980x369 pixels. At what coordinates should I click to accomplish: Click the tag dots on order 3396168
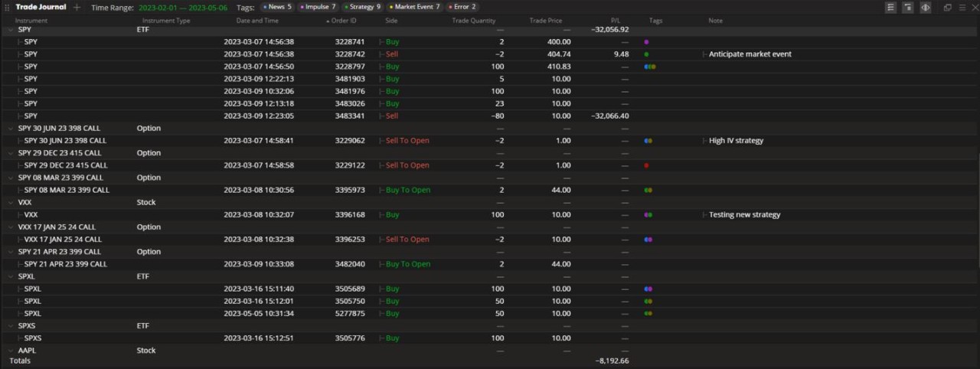648,215
